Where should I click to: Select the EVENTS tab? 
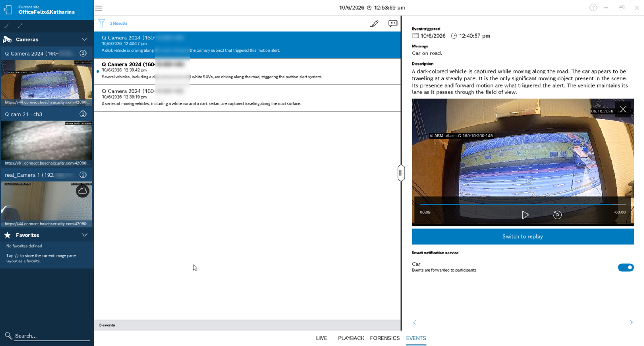416,338
